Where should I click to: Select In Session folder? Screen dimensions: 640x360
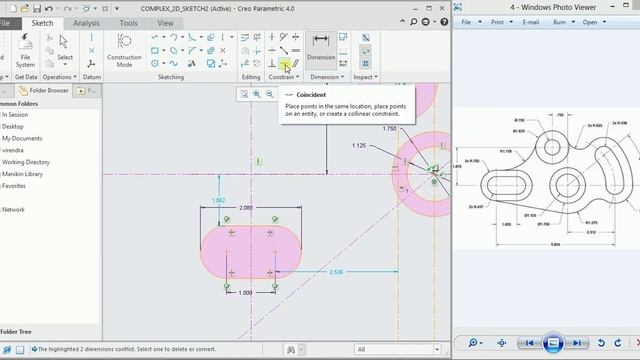[x=15, y=115]
